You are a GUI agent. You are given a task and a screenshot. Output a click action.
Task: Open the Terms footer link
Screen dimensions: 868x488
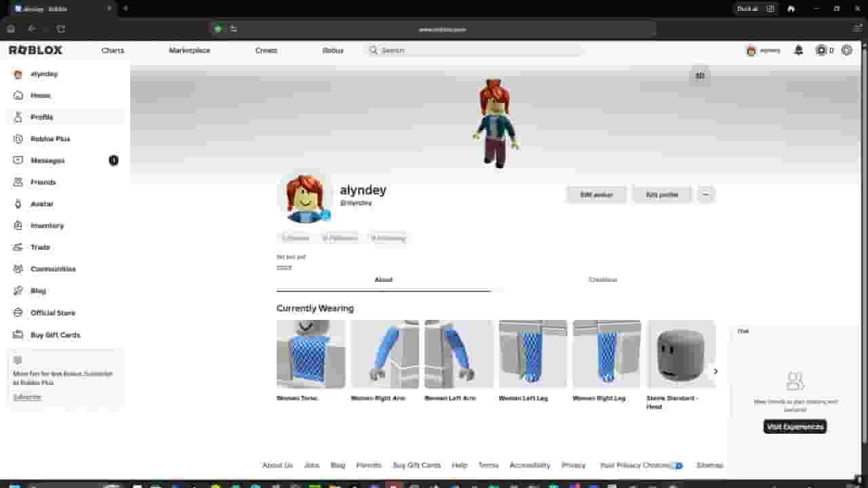point(488,465)
